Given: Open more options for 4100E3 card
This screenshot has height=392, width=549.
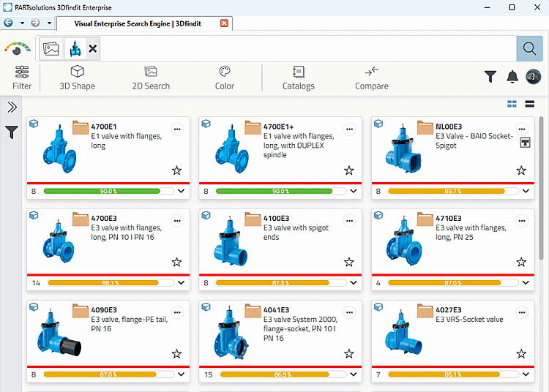Looking at the screenshot, I should [349, 221].
